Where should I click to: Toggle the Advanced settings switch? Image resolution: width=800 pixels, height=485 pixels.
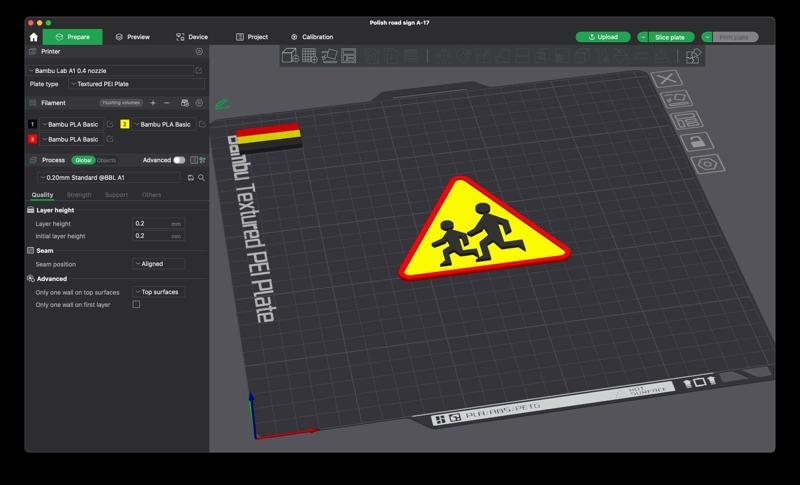click(179, 160)
